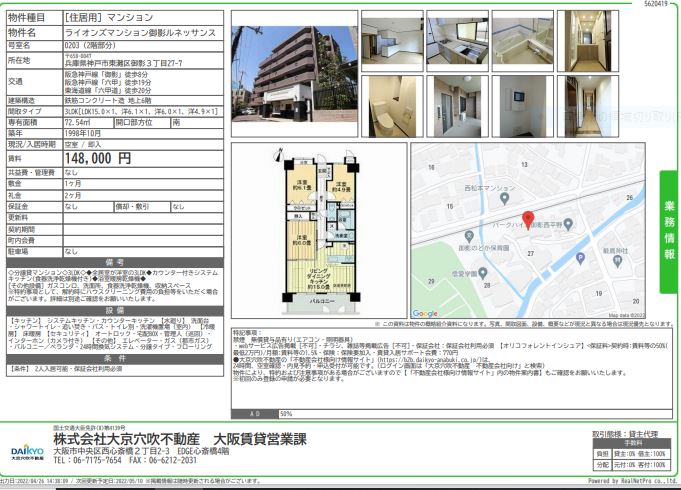
Task: Click the 元付:0% 客付:100% fee cell
Action: pyautogui.click(x=639, y=465)
